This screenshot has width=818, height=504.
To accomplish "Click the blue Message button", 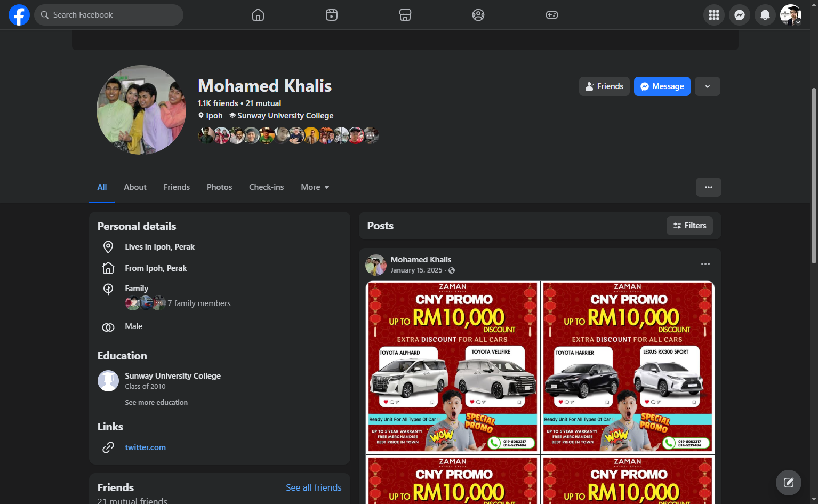I will 662,86.
